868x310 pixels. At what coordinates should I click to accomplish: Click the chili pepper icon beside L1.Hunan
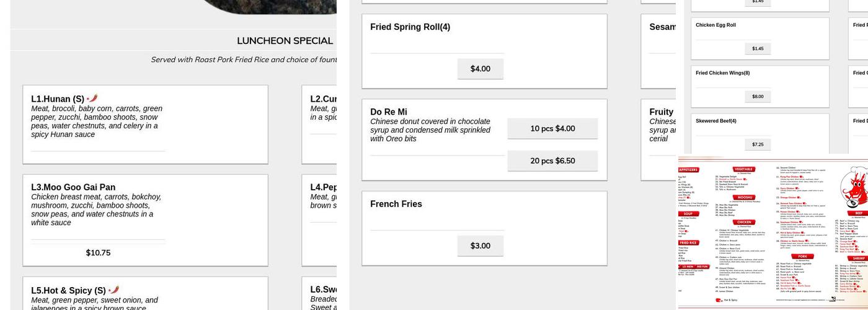pyautogui.click(x=92, y=98)
